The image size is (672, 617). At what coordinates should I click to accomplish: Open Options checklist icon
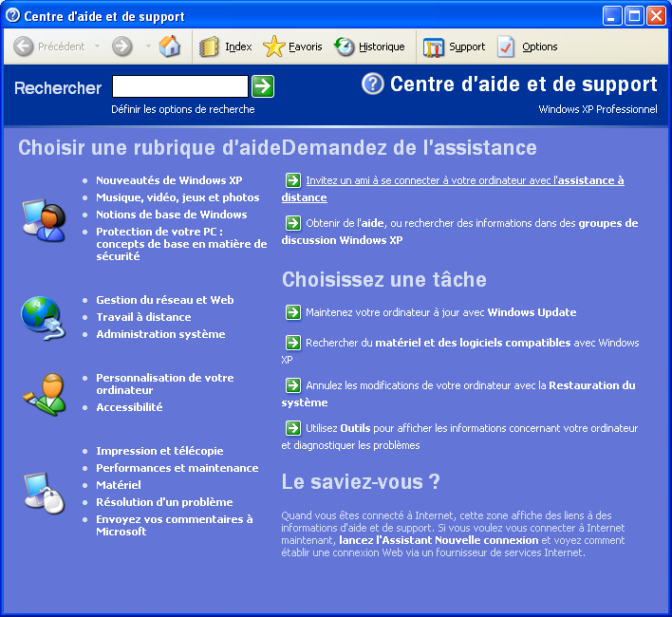506,47
